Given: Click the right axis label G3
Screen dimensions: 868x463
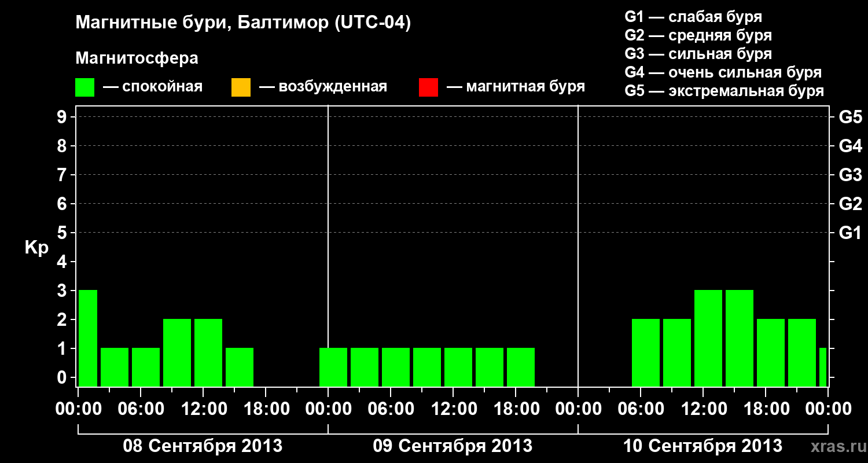Looking at the screenshot, I should [851, 175].
